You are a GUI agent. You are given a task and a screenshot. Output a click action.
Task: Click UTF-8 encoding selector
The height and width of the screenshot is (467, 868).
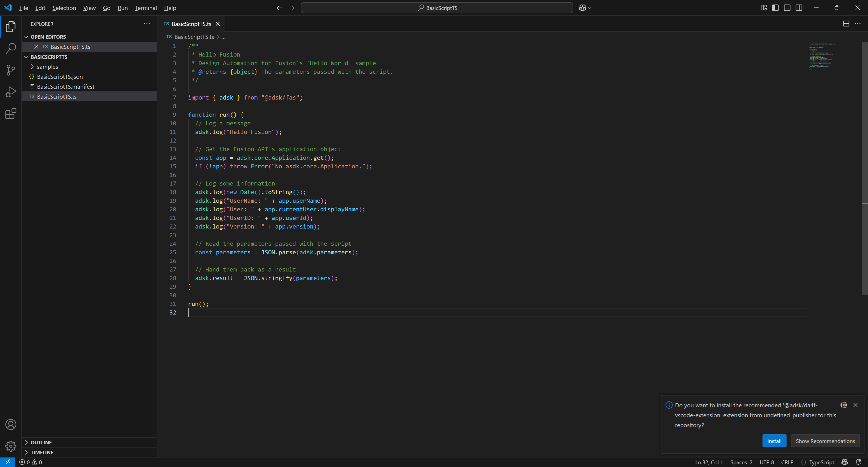tap(767, 462)
